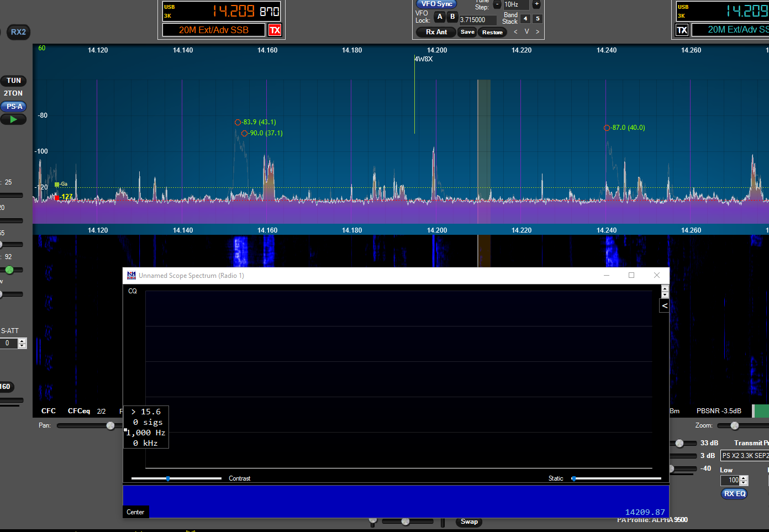This screenshot has height=532, width=769.
Task: Increase tune step with plus button
Action: click(x=536, y=4)
